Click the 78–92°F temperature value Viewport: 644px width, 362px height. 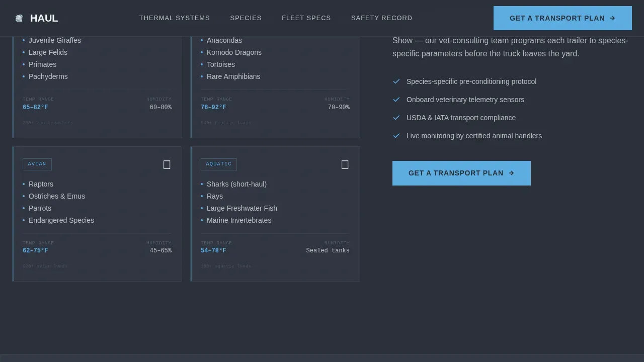point(213,108)
